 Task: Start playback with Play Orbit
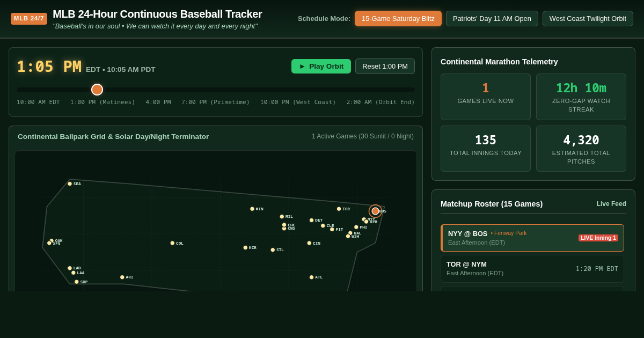(x=321, y=67)
